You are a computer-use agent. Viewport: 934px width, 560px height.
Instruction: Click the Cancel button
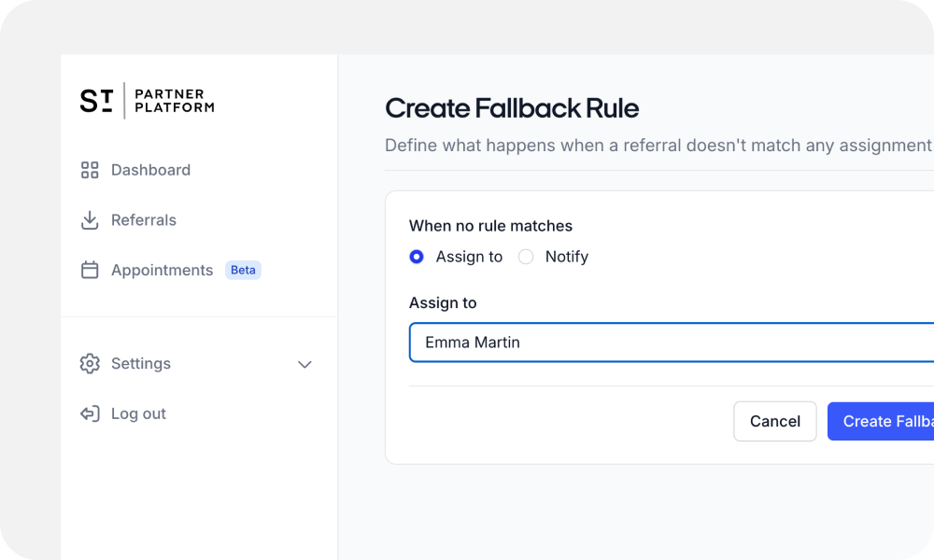click(774, 421)
